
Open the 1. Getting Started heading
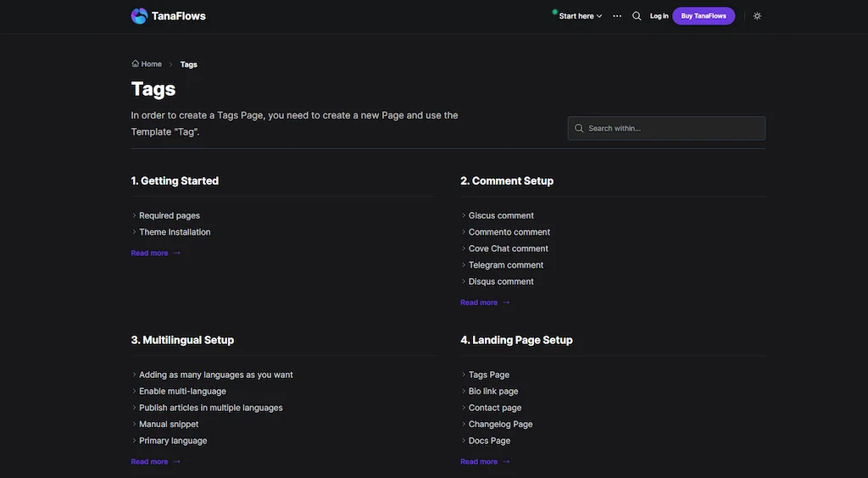(x=175, y=181)
